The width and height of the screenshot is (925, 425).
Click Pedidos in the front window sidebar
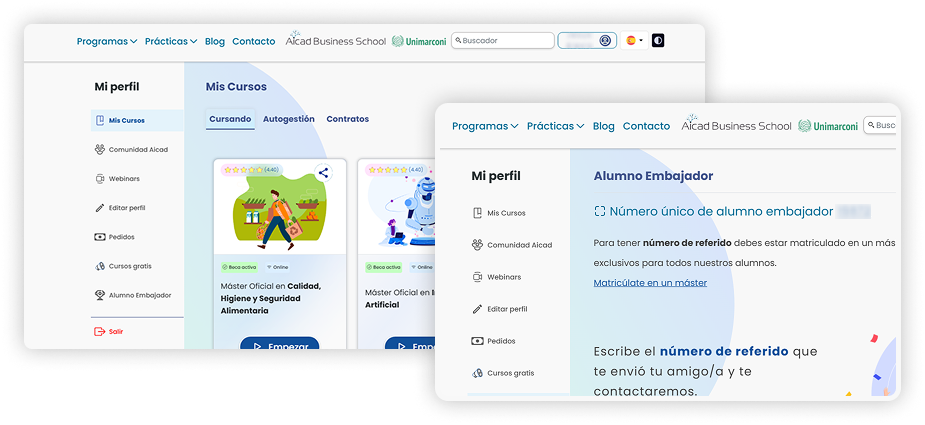coord(502,341)
